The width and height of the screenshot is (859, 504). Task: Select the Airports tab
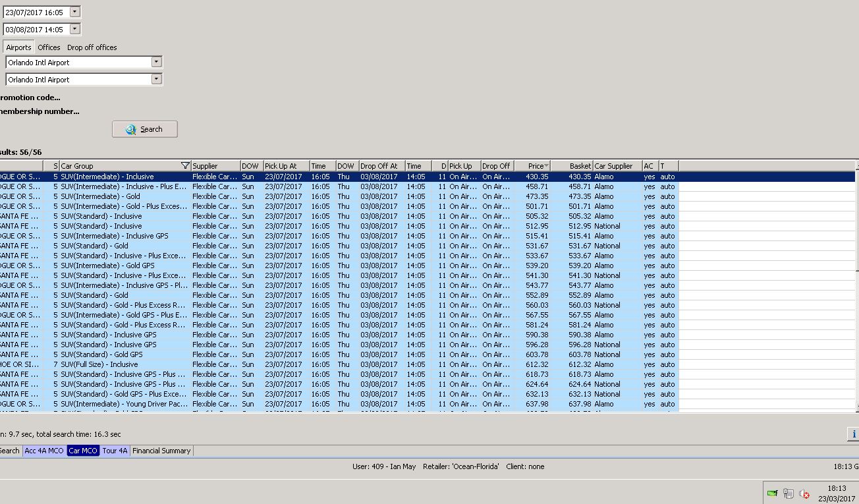[18, 47]
